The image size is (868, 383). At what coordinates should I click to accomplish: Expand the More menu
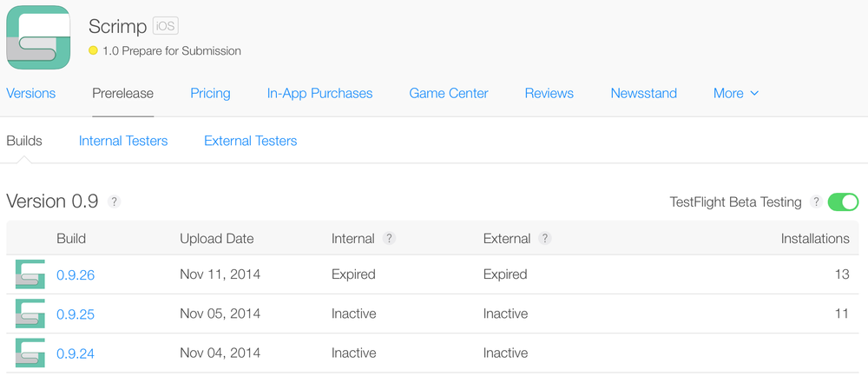tap(736, 93)
